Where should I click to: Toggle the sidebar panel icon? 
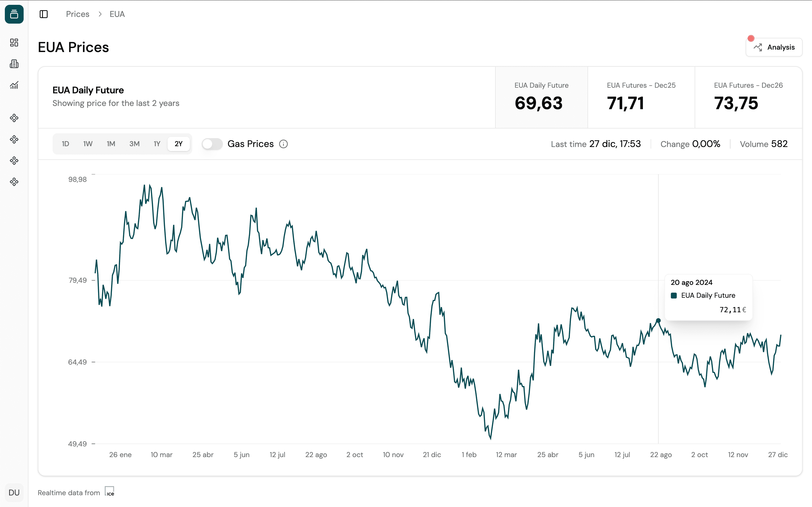point(44,14)
